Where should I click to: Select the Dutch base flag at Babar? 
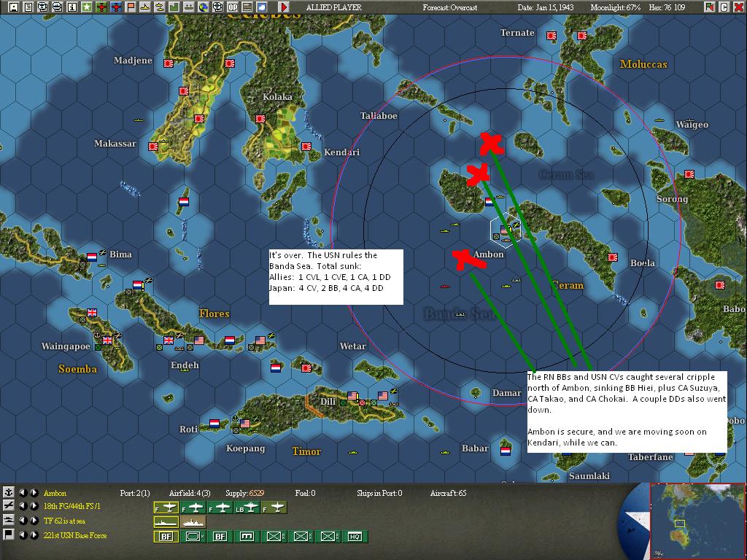pos(506,451)
